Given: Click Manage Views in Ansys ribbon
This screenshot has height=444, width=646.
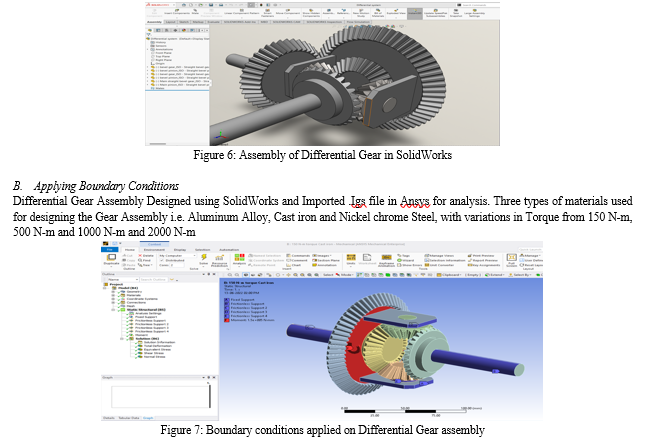Looking at the screenshot, I should click(x=439, y=255).
